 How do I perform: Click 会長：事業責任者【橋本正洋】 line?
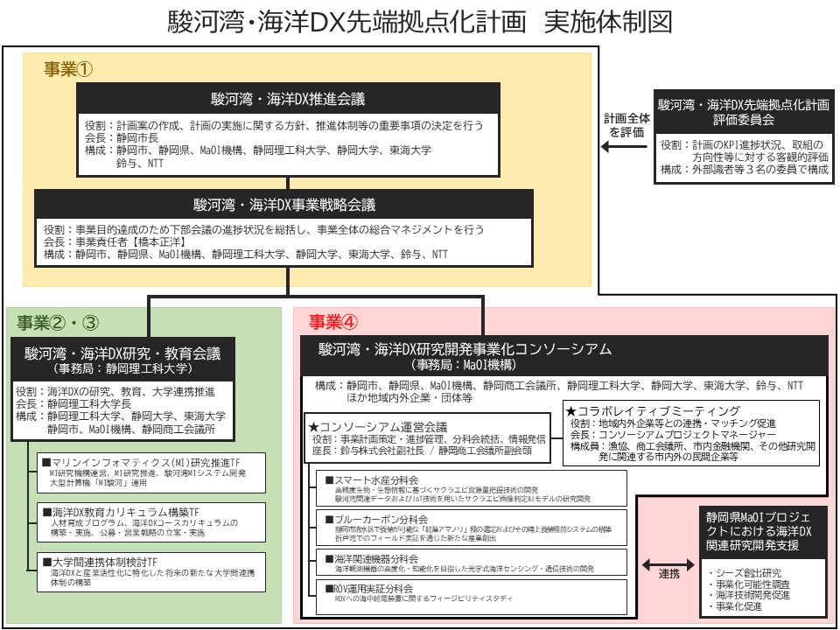pos(115,241)
